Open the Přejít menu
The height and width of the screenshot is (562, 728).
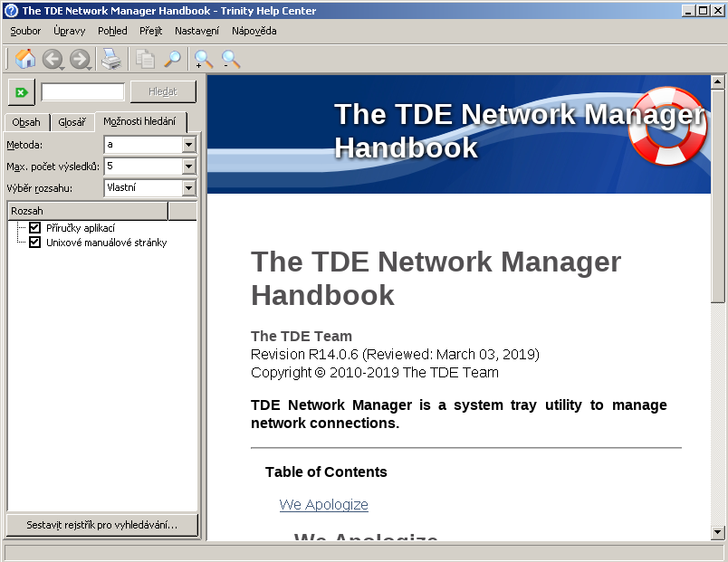(151, 31)
